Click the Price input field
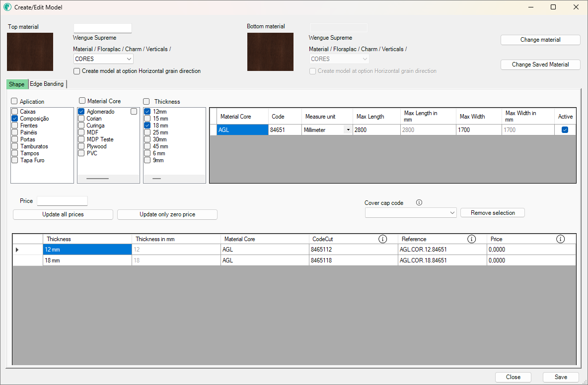 click(x=62, y=201)
